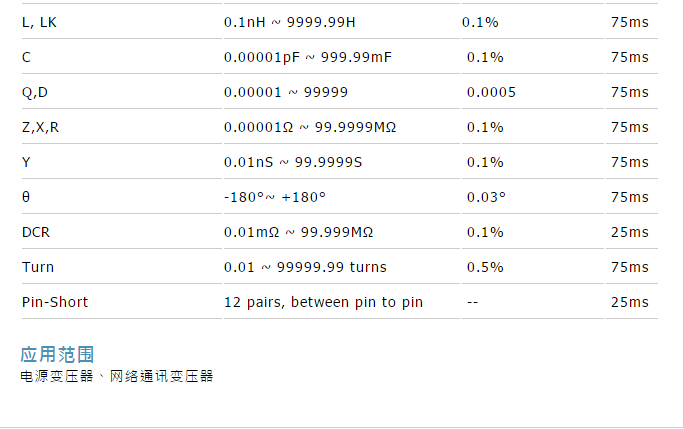Click the 应用范围 heading
This screenshot has height=429, width=684.
(x=57, y=354)
